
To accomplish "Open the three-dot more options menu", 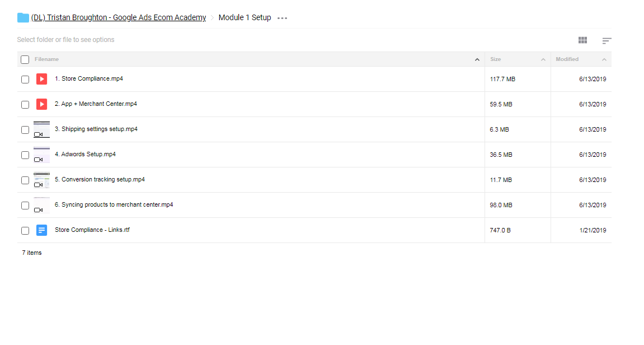I will coord(282,18).
